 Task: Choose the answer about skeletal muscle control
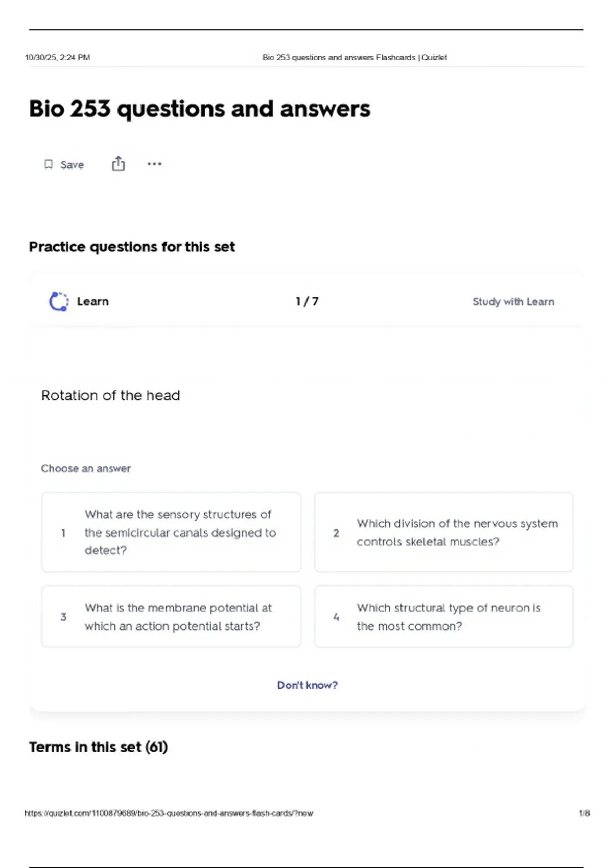coord(443,532)
